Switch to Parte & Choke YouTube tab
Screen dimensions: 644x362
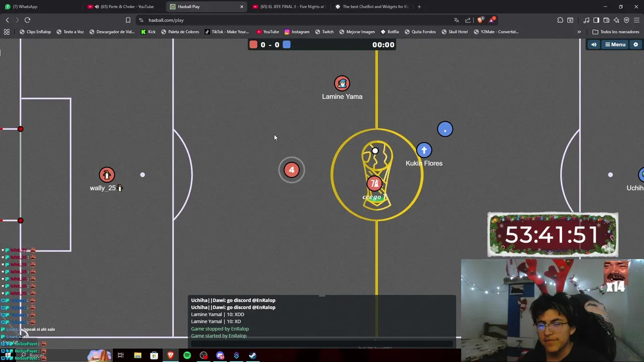123,7
